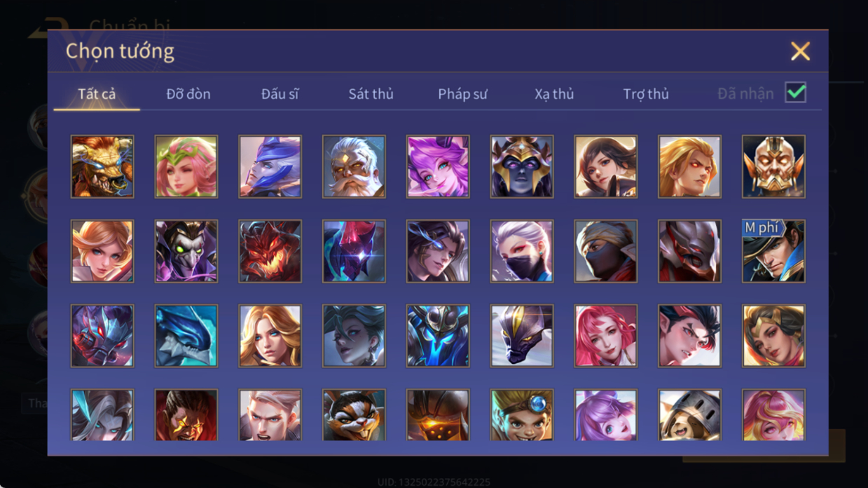
Task: Select the hero marked M phí
Action: point(773,251)
